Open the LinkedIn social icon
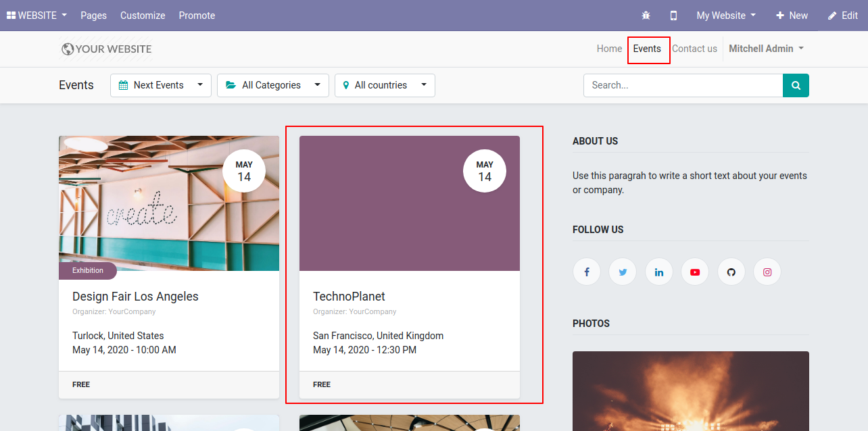The width and height of the screenshot is (868, 431). point(659,272)
